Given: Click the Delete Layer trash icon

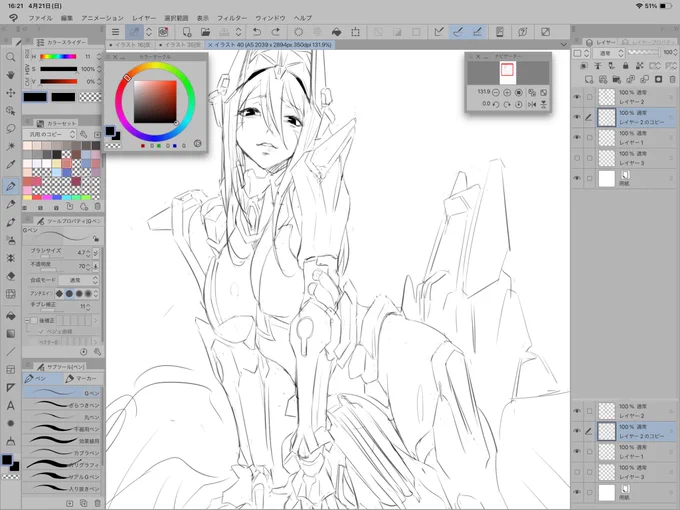Looking at the screenshot, I should tap(672, 79).
